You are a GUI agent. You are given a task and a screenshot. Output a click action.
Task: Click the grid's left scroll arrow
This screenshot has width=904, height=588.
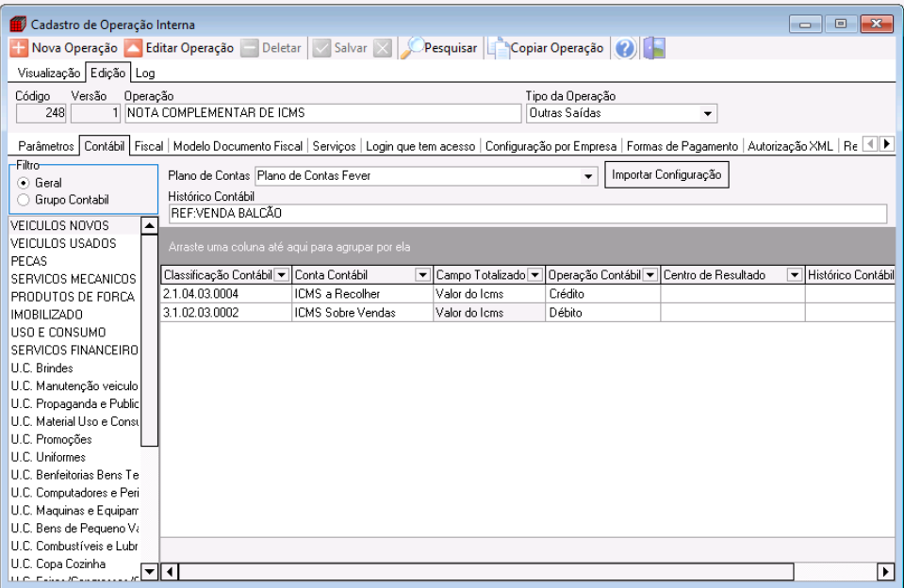click(170, 572)
